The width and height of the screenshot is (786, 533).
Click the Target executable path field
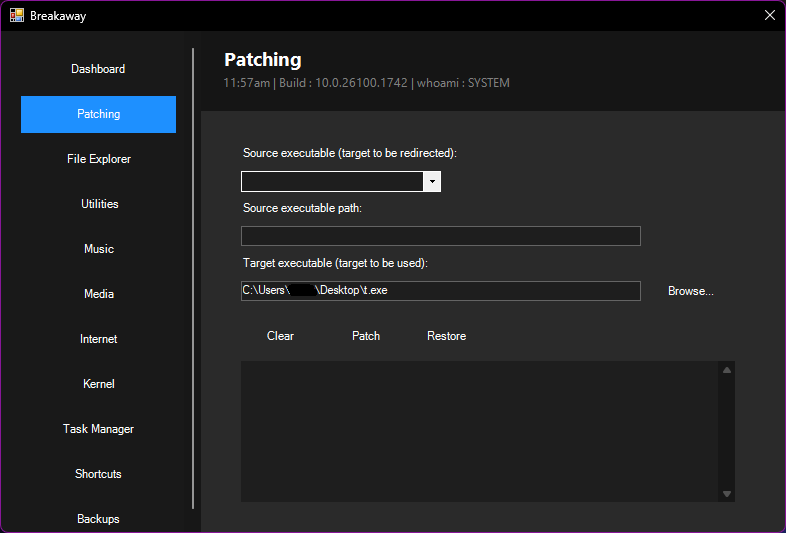click(x=441, y=291)
